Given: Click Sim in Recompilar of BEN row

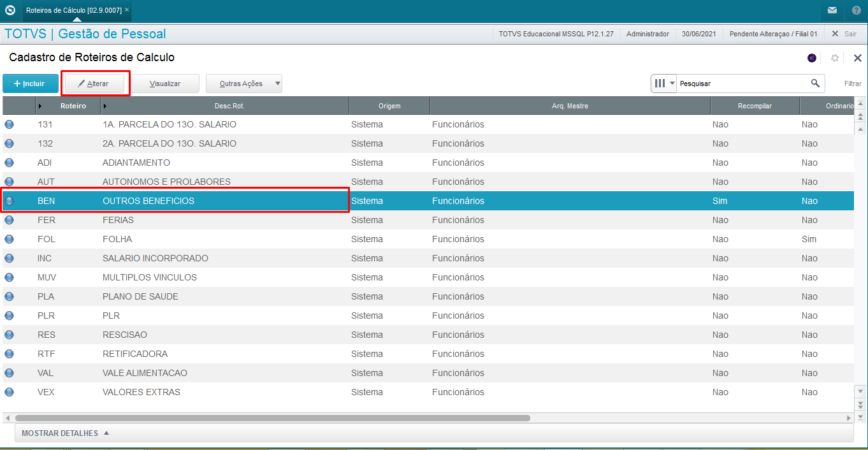Looking at the screenshot, I should pyautogui.click(x=720, y=201).
